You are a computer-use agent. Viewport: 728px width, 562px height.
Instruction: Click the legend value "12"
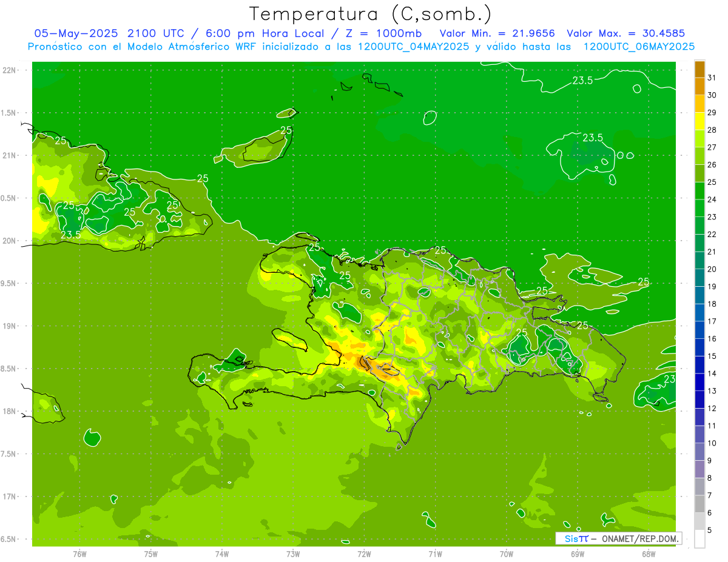[x=712, y=408]
